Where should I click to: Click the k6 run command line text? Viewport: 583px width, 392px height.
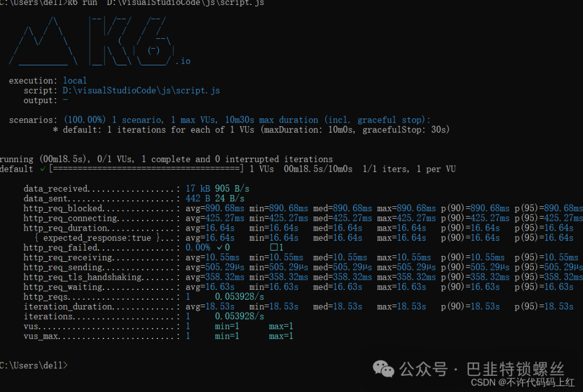click(x=132, y=3)
